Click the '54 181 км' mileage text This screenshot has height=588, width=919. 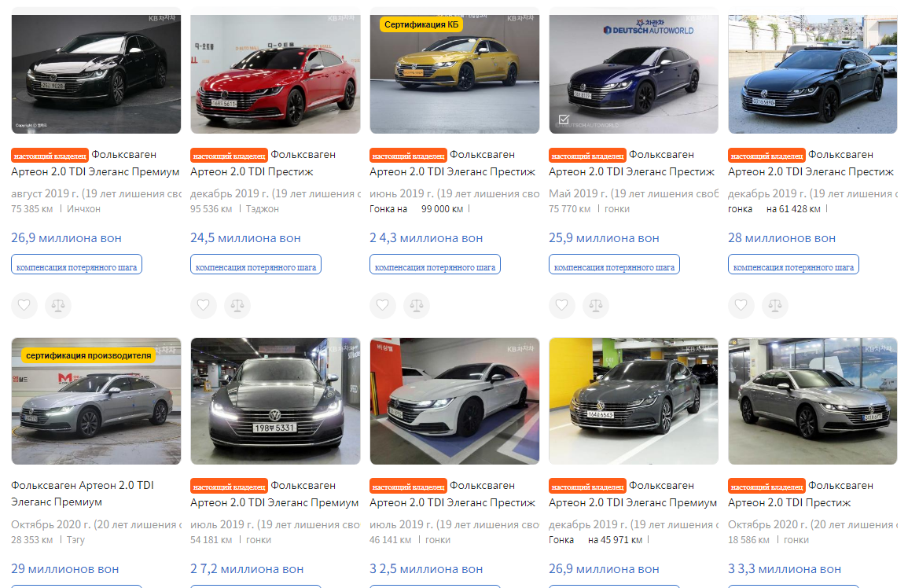[211, 539]
